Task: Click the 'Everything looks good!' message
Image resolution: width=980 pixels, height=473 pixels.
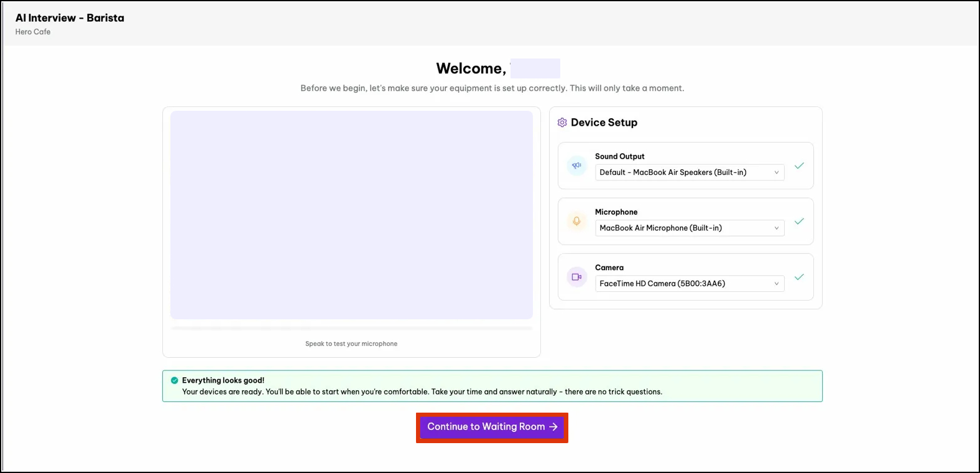Action: coord(223,380)
